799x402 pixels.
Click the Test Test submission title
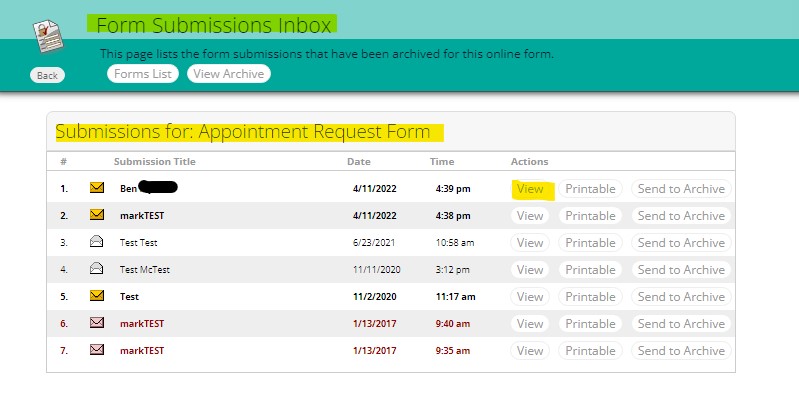click(x=139, y=243)
